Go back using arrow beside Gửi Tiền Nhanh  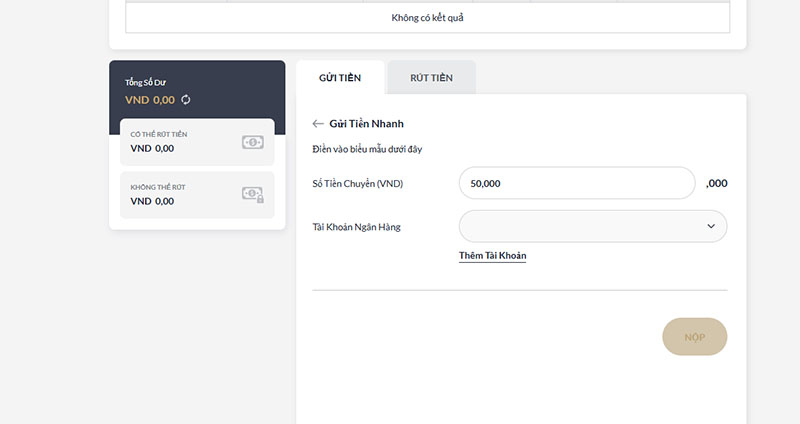pos(318,123)
